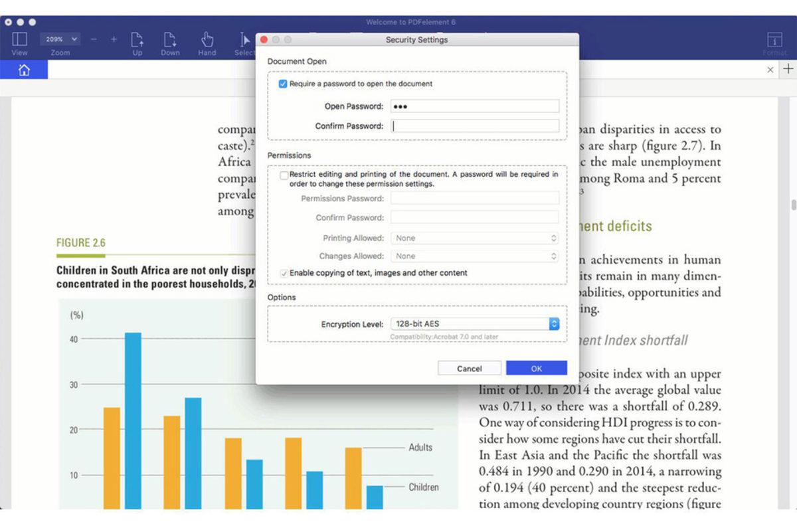Toggle Enable copying of text checkbox
Screen dimensions: 797x532
click(284, 273)
